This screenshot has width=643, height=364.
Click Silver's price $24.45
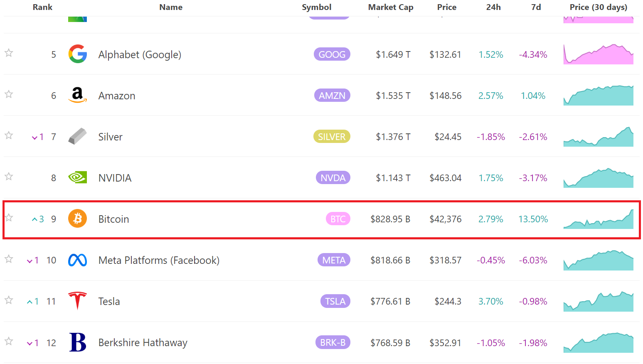pyautogui.click(x=448, y=137)
